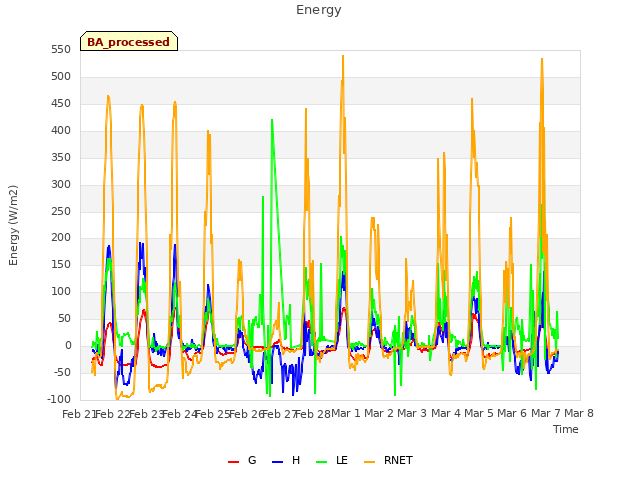The width and height of the screenshot is (640, 480).
Task: Click the Energy (W/m2) y-axis label
Action: [13, 225]
